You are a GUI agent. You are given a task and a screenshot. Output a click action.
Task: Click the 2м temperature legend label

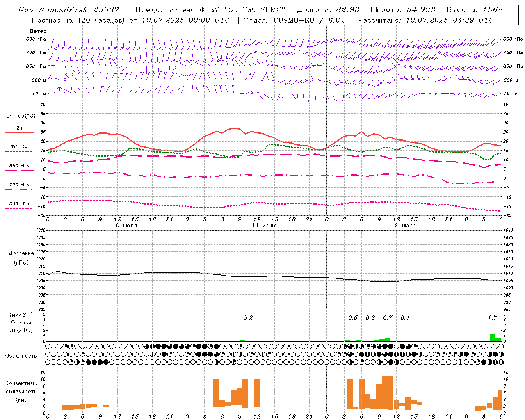(x=19, y=128)
